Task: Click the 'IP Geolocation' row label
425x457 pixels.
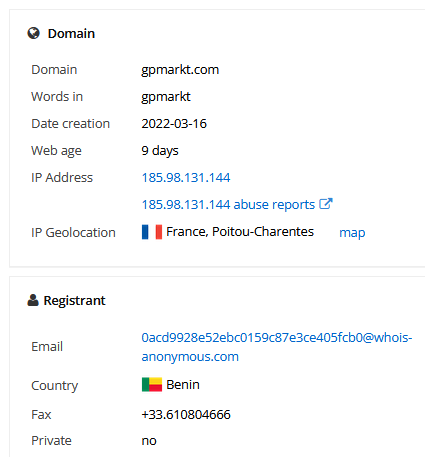Action: [x=73, y=233]
